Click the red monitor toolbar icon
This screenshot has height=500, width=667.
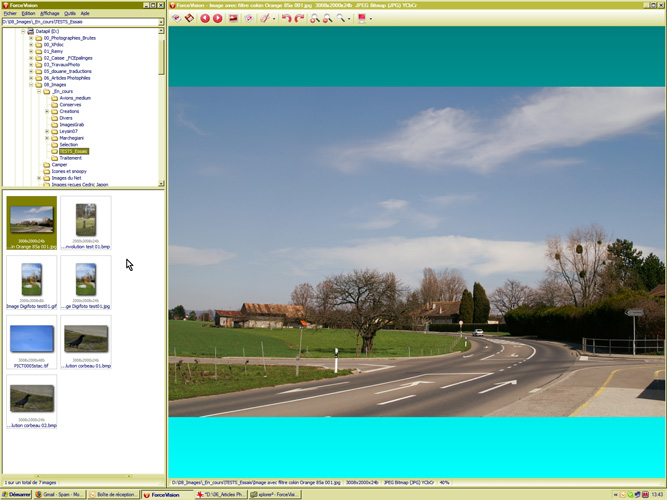pyautogui.click(x=360, y=18)
